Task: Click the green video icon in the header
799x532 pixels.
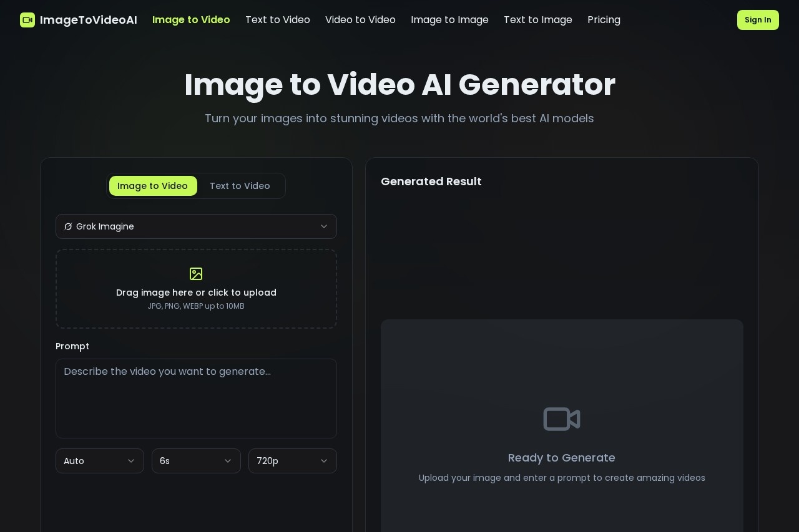Action: (x=27, y=20)
